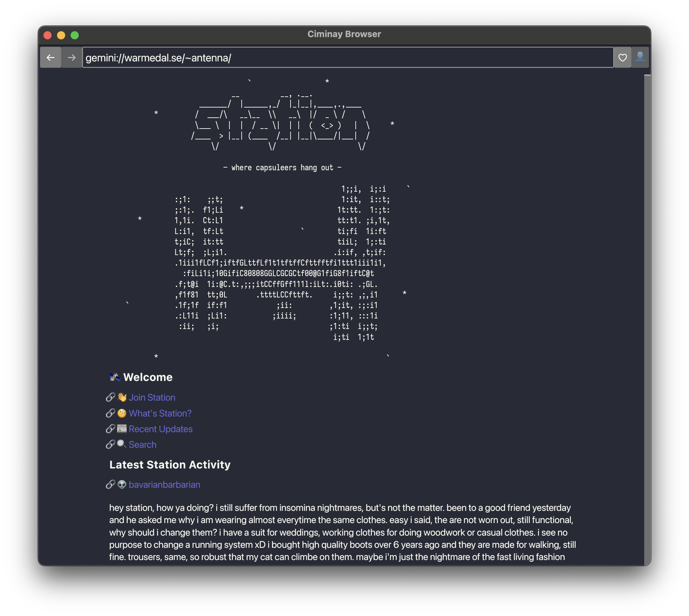Open the user identity profile icon

click(640, 58)
